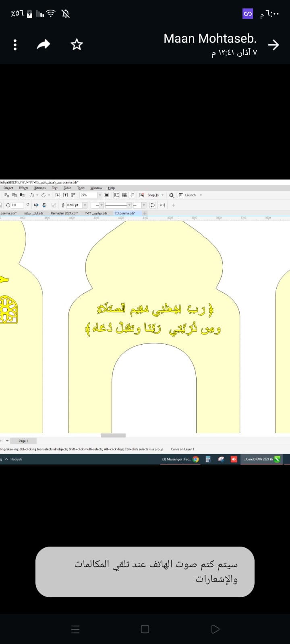This screenshot has width=290, height=644.
Task: Switch to the Ramadan 2021.cdr tab
Action: 64,213
